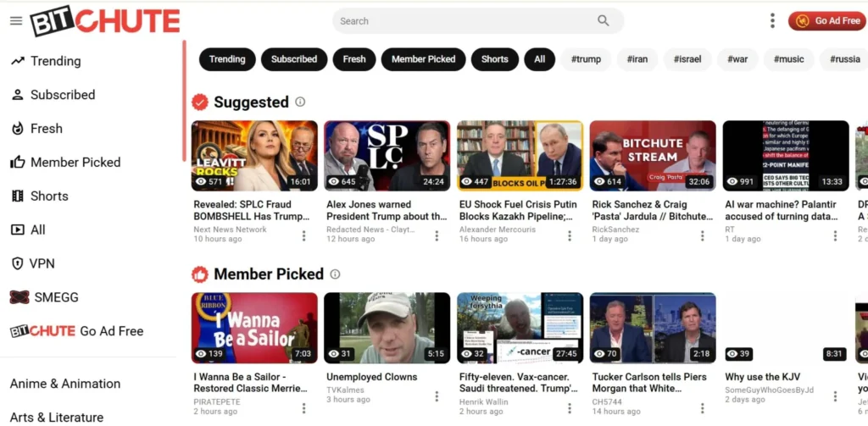Viewport: 868px width, 426px height.
Task: Open the hamburger menu icon
Action: pos(16,21)
